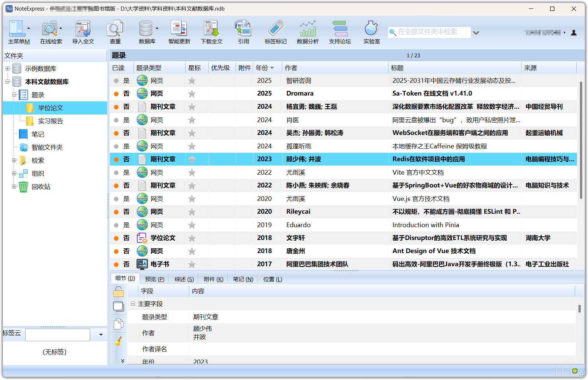Click the record list vertical scrollbar
The height and width of the screenshot is (380, 588).
coord(581,140)
